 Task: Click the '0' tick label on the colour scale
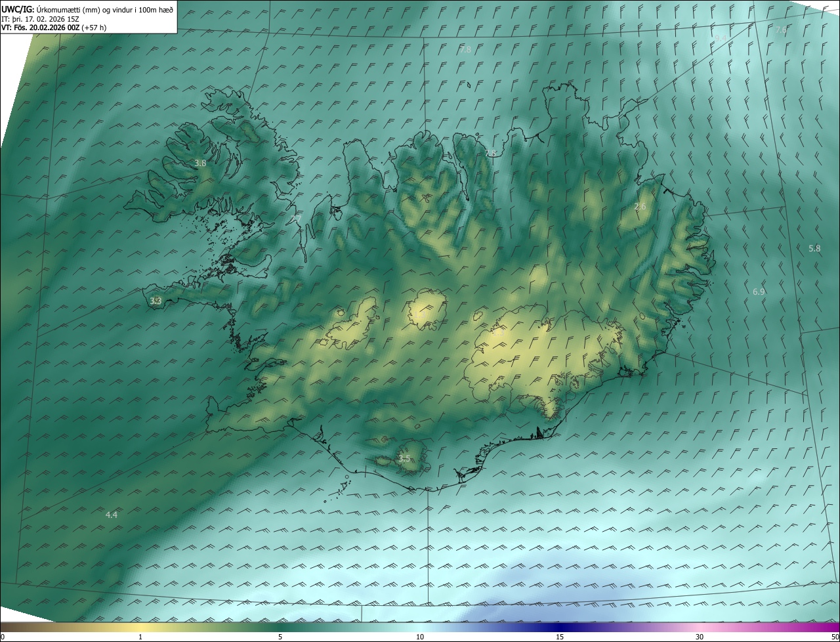coord(2,637)
